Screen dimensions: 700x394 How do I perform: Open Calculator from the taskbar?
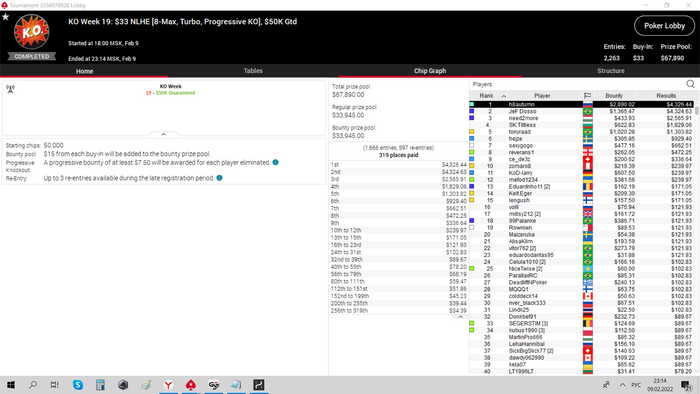coord(100,385)
